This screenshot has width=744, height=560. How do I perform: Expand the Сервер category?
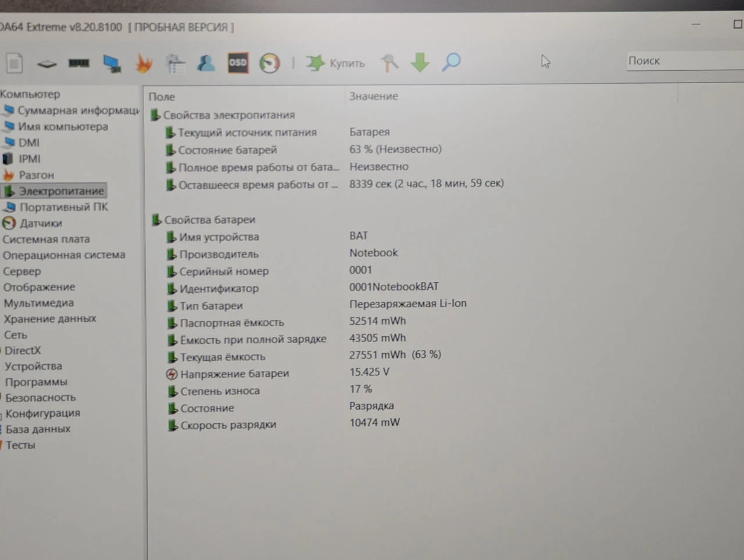point(22,271)
